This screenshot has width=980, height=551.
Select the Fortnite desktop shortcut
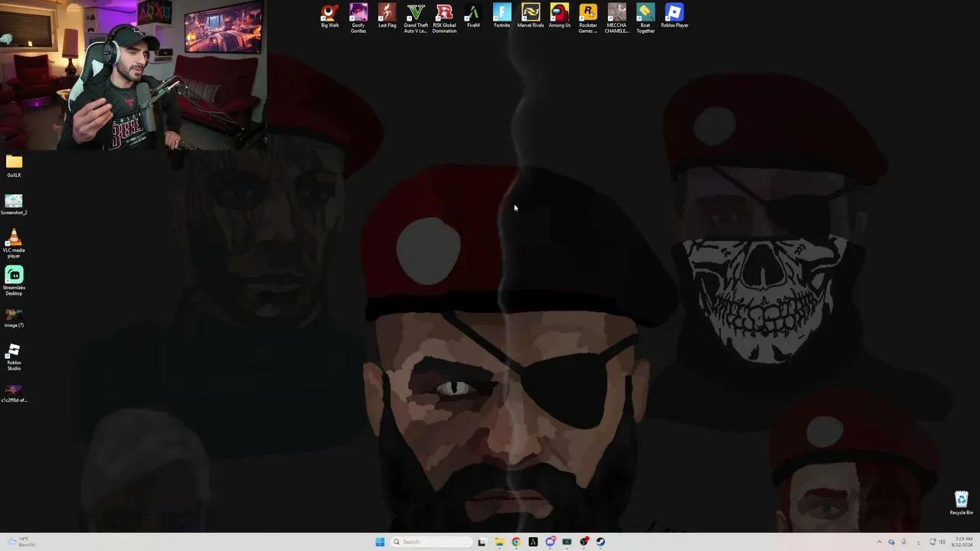click(x=501, y=16)
